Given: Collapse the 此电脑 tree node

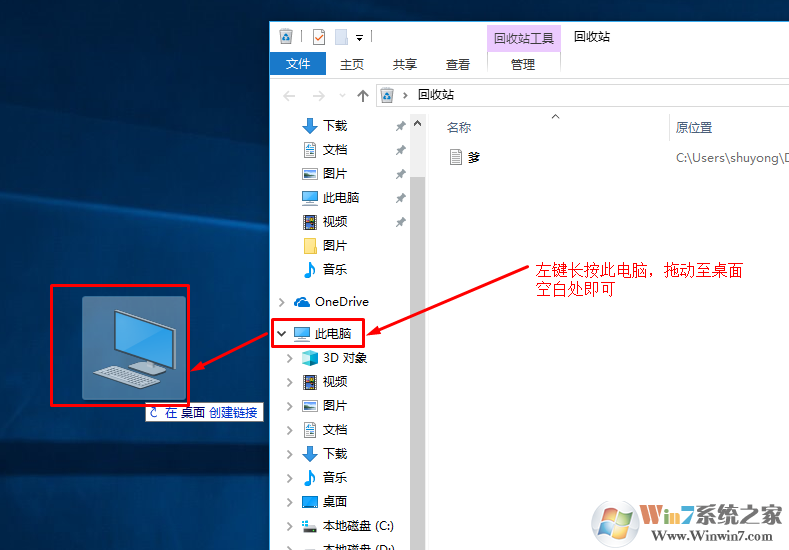Looking at the screenshot, I should click(282, 333).
